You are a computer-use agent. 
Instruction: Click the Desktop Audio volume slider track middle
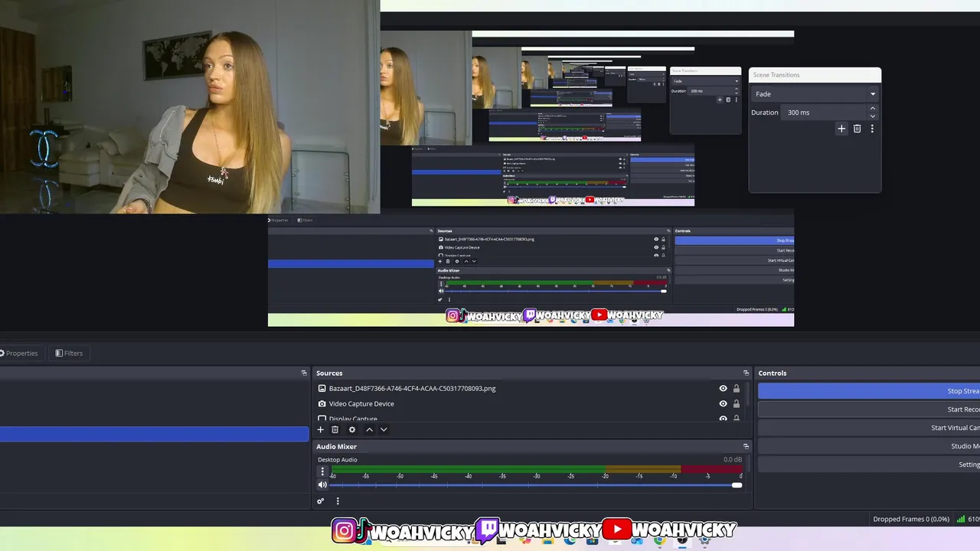click(535, 484)
